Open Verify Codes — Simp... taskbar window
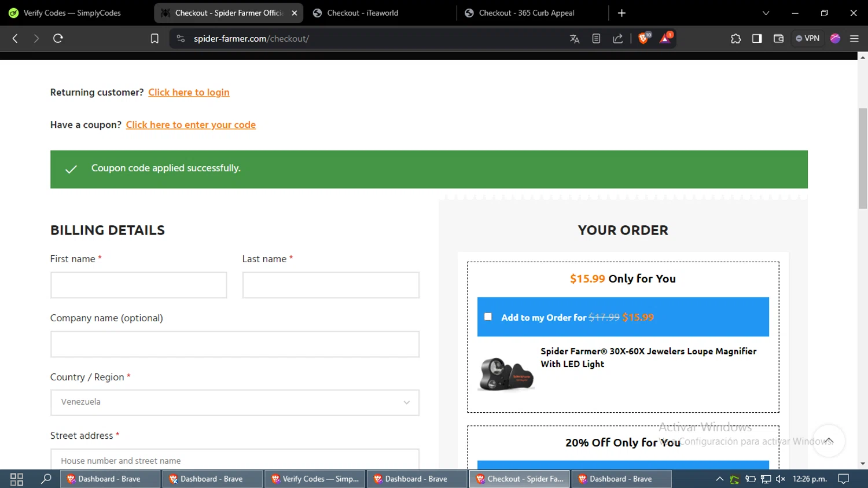868x488 pixels. point(315,479)
